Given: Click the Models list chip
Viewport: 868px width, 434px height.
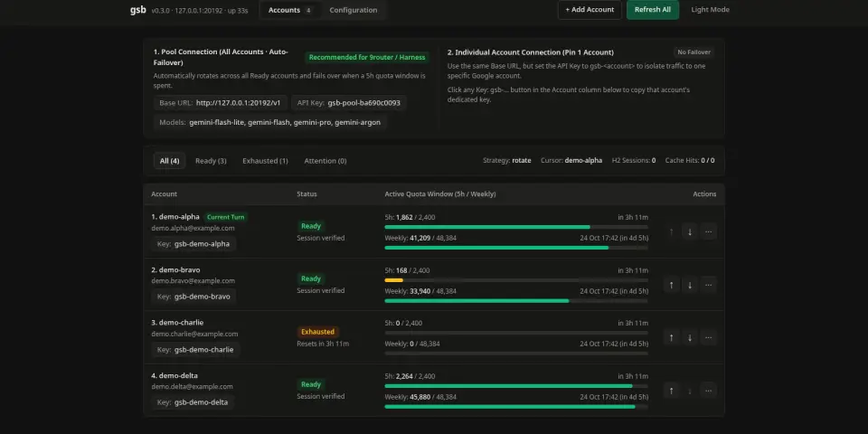Looking at the screenshot, I should click(x=270, y=122).
